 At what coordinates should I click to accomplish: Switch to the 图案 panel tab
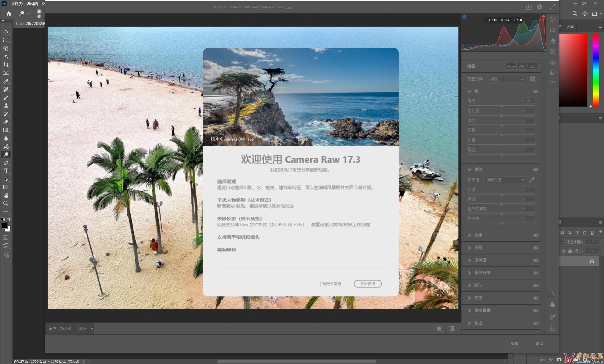click(x=570, y=27)
